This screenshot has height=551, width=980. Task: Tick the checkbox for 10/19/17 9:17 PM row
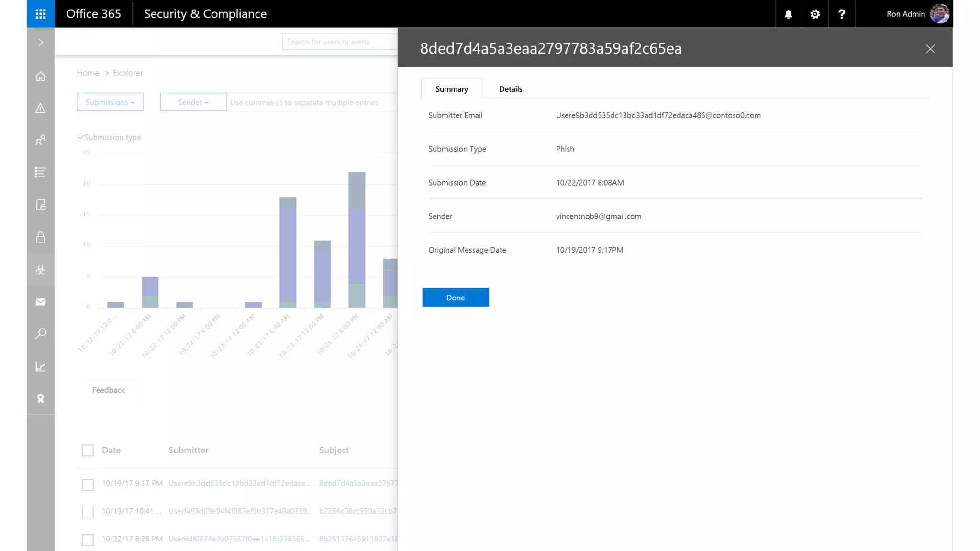tap(88, 485)
